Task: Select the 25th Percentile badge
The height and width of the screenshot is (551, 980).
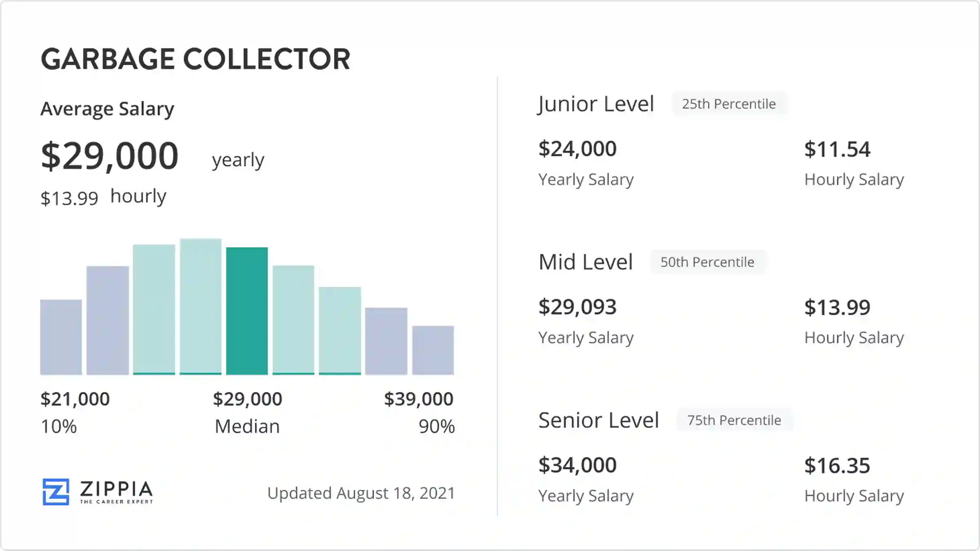Action: pos(729,104)
